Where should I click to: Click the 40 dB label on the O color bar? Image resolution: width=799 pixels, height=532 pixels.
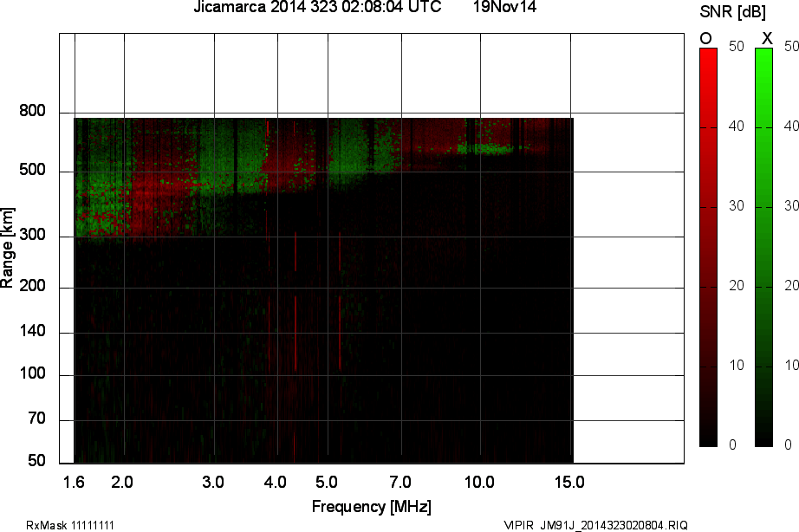[x=737, y=127]
